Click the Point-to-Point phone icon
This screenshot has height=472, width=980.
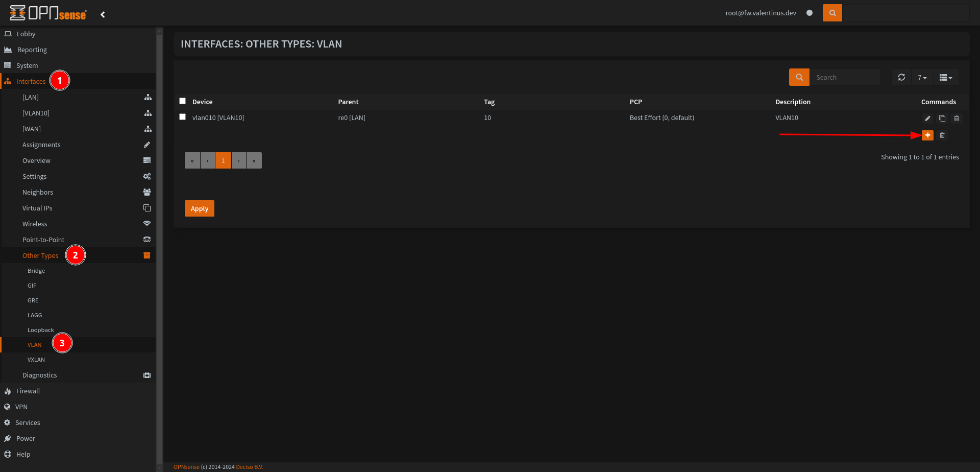point(147,240)
